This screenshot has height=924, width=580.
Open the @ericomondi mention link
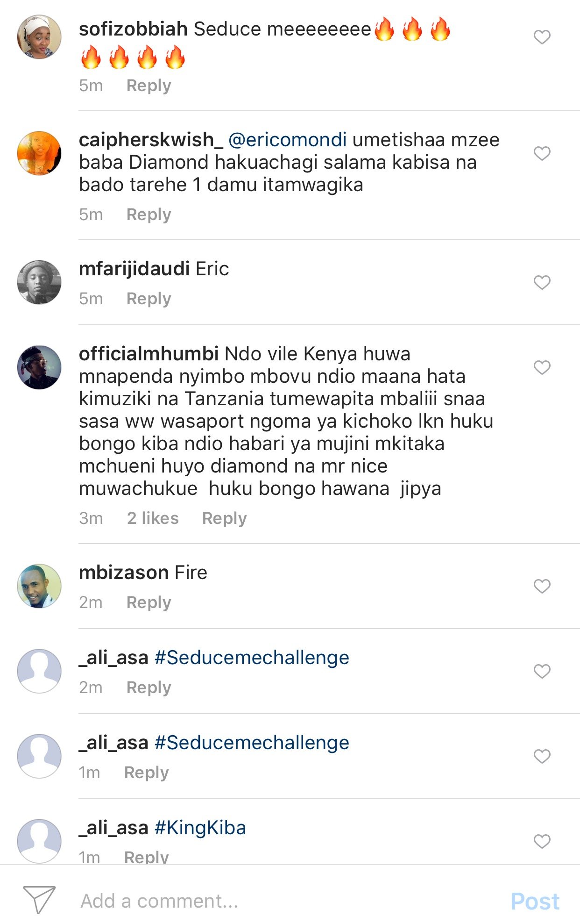point(287,140)
